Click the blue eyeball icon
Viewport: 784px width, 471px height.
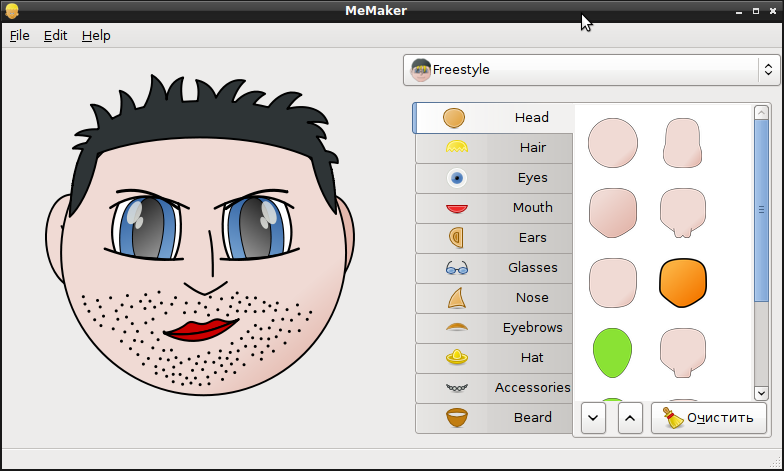pos(456,178)
